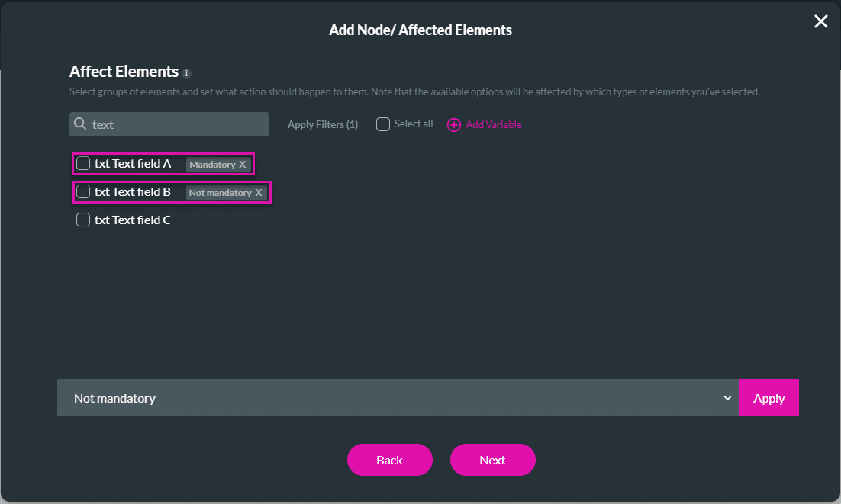Tick the Text field B checkbox
The image size is (841, 504).
(x=83, y=192)
